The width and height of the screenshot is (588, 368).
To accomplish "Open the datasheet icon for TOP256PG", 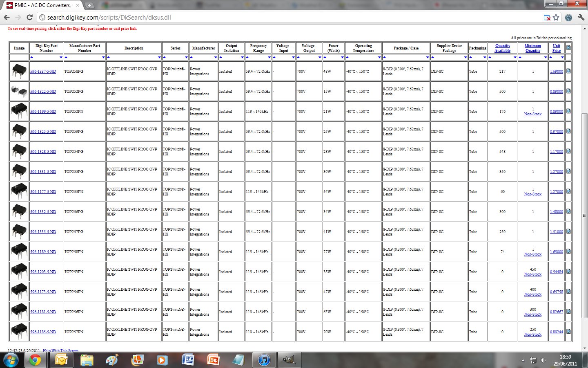I will 568,211.
